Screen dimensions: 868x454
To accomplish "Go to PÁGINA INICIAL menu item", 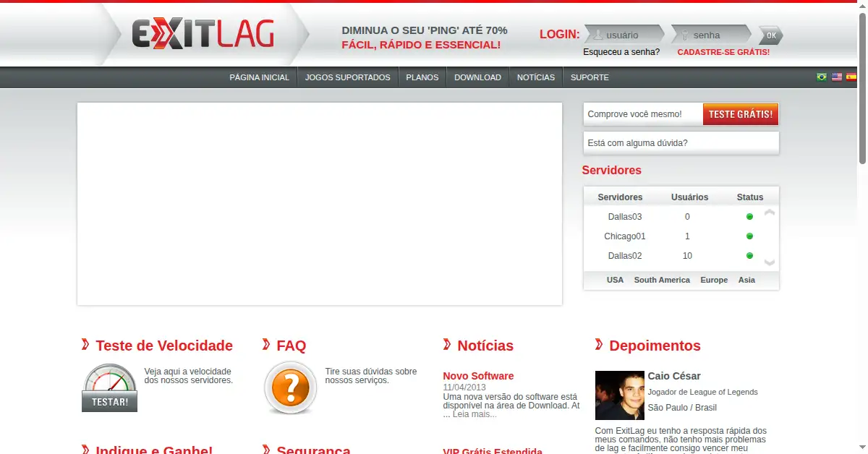I will (x=260, y=77).
